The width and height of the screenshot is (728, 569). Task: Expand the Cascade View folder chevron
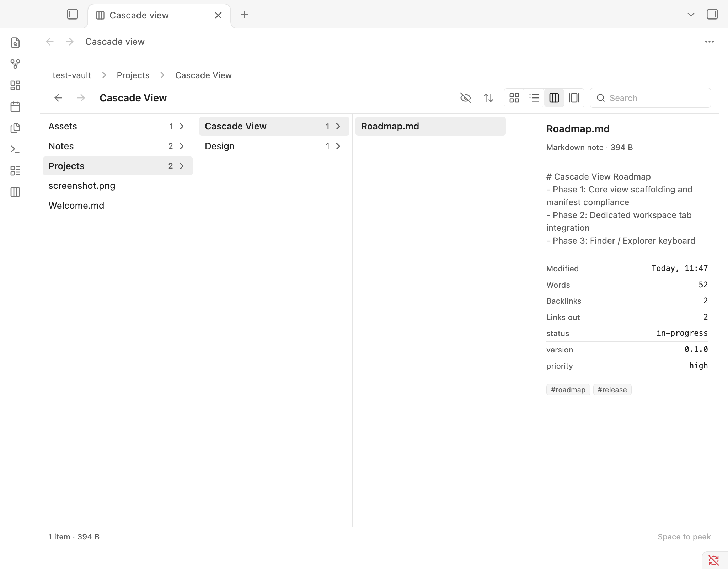[x=338, y=126]
